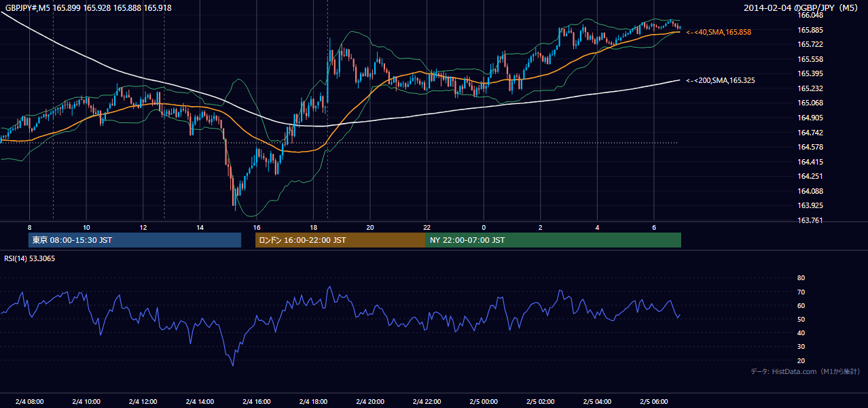
Task: Click the 164.088 price axis label
Action: 810,191
